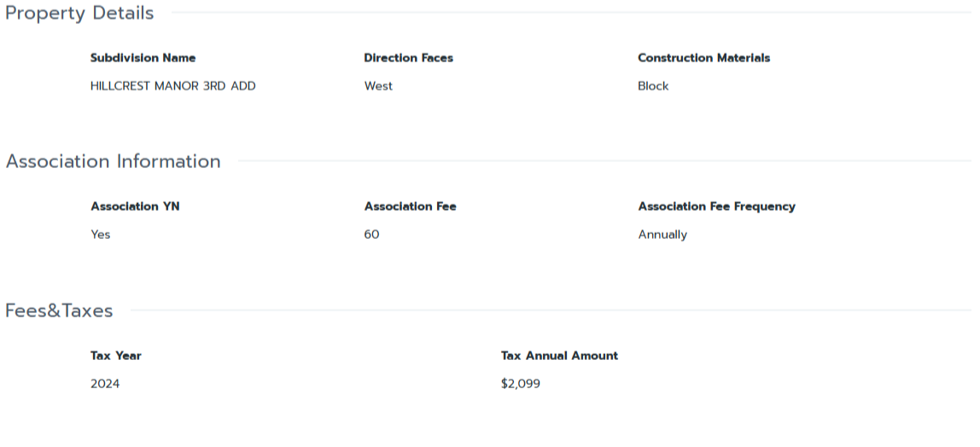Select the West direction value

378,86
